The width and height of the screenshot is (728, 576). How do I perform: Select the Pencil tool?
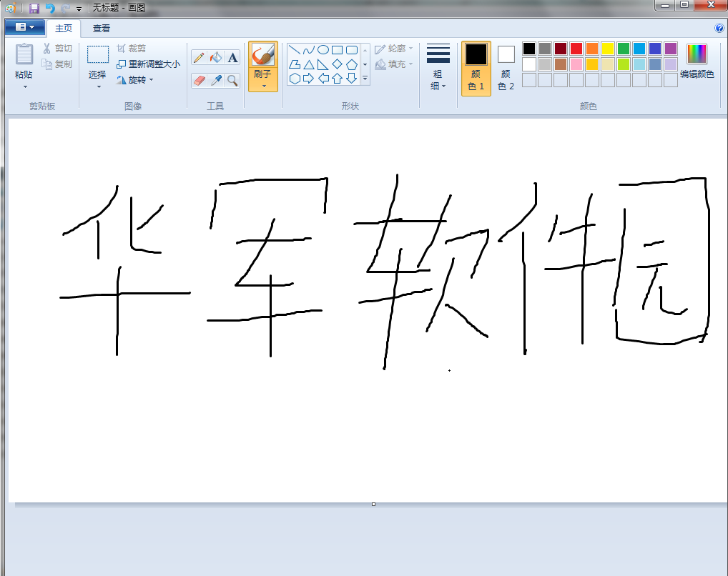[x=199, y=57]
